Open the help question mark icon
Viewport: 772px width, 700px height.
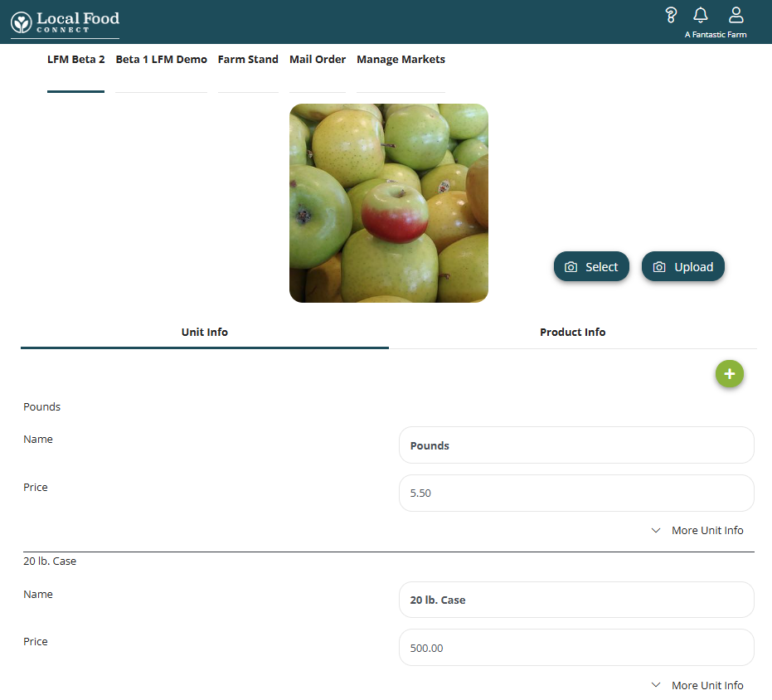[671, 15]
